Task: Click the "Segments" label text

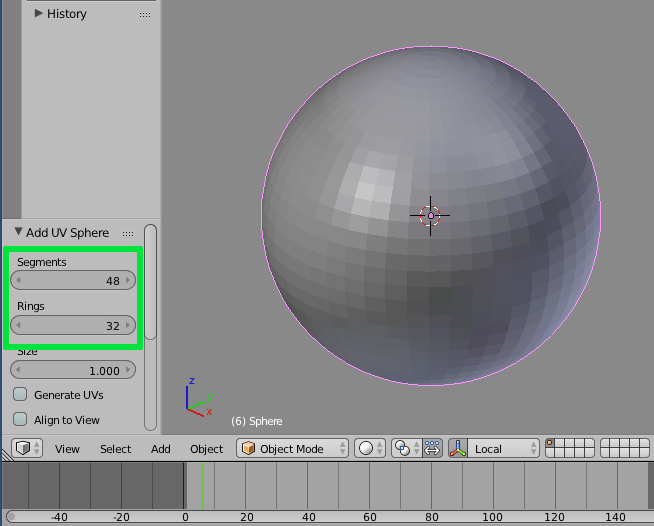Action: click(x=41, y=262)
